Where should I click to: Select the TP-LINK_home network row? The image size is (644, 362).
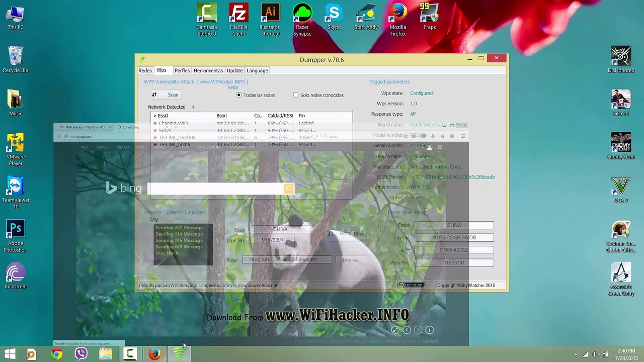coord(252,144)
